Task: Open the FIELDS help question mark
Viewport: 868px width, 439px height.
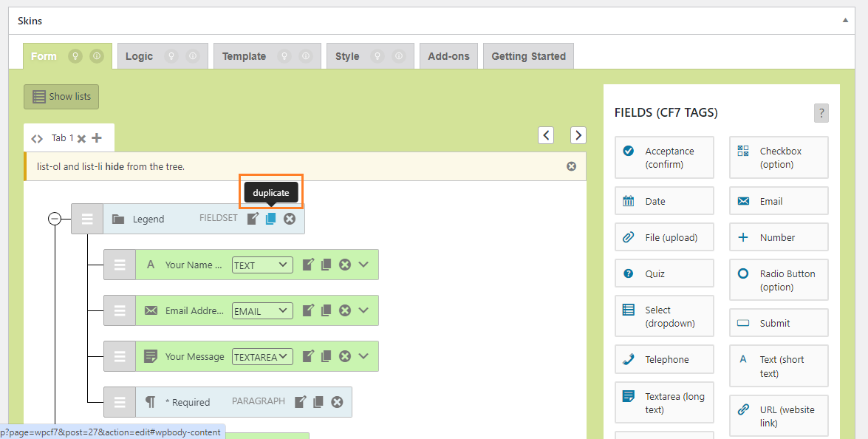Action: click(821, 113)
